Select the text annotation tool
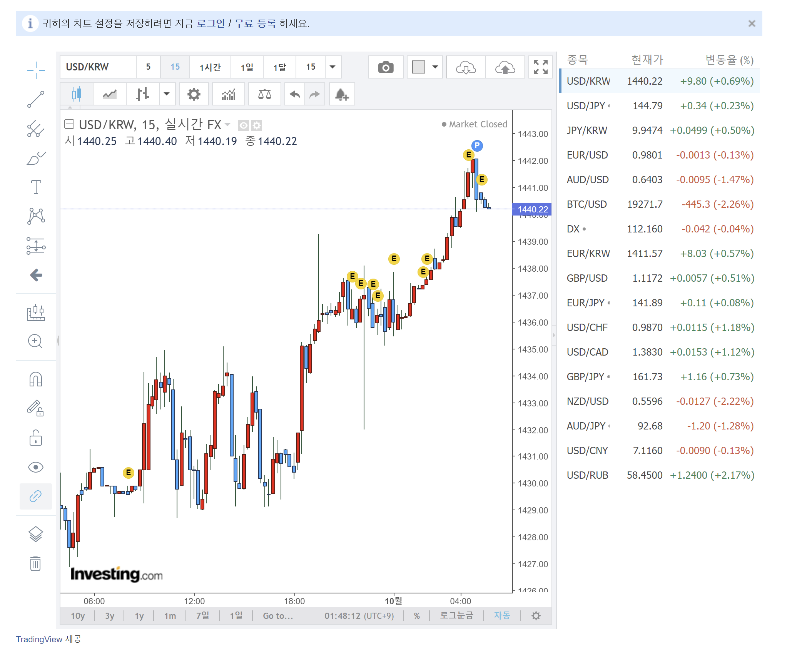 pyautogui.click(x=36, y=187)
